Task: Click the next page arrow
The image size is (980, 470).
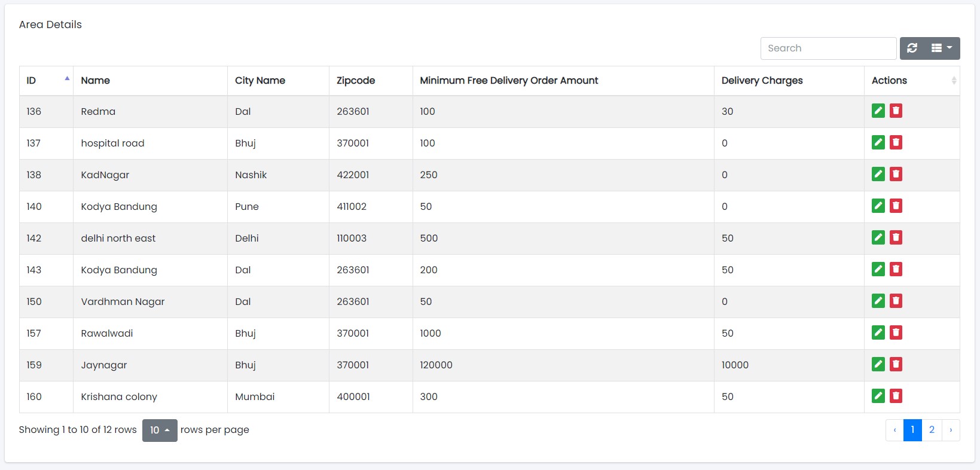Action: pyautogui.click(x=951, y=430)
